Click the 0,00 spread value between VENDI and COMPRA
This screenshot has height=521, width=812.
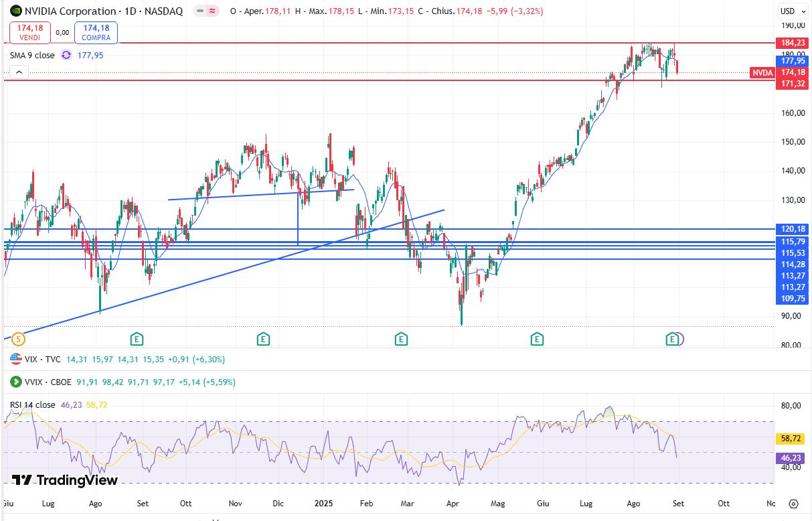[62, 32]
